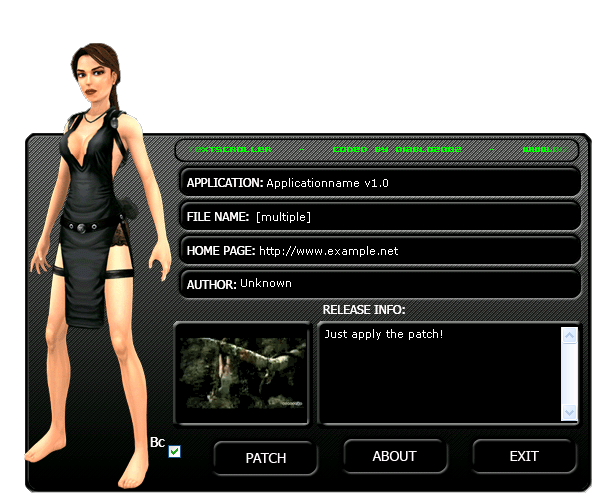
Task: Click the APPLICATION: label
Action: pos(225,183)
